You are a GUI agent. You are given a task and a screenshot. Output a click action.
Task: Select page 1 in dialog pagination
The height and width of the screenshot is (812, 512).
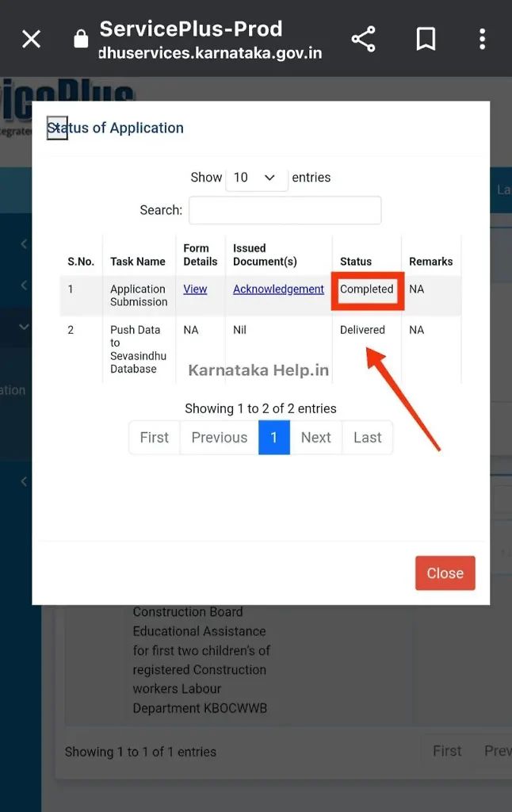tap(274, 438)
